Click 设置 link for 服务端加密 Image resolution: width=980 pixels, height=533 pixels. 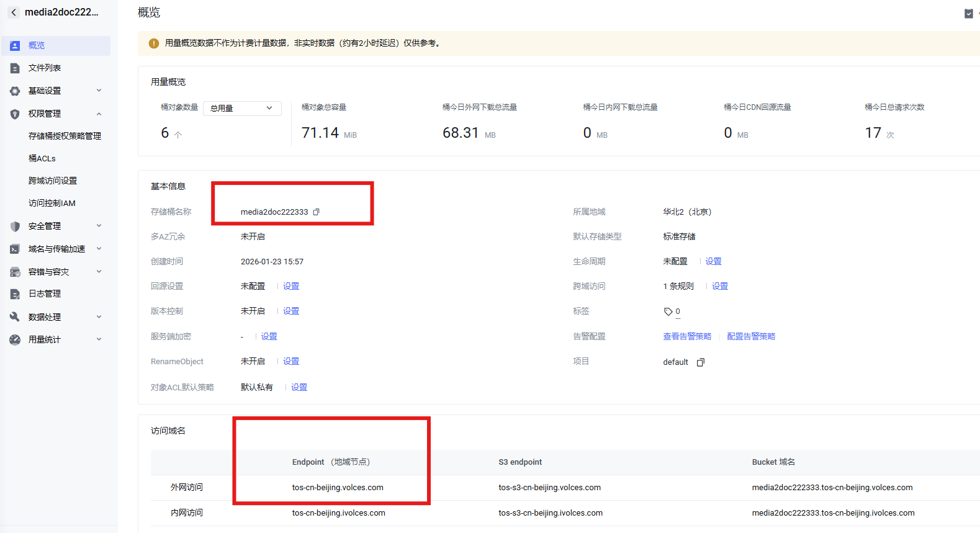[x=269, y=337]
